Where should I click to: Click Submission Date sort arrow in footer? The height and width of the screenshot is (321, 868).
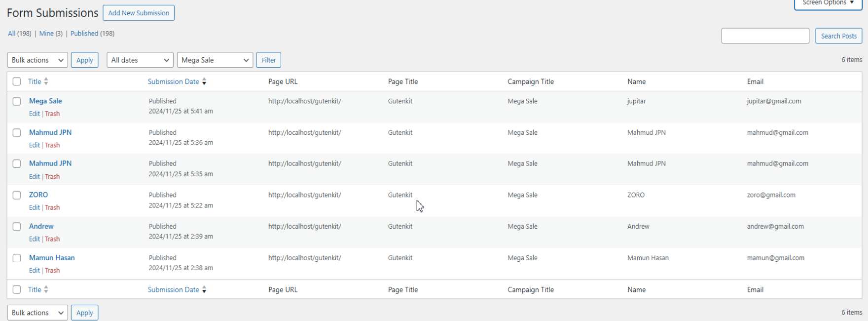[204, 290]
